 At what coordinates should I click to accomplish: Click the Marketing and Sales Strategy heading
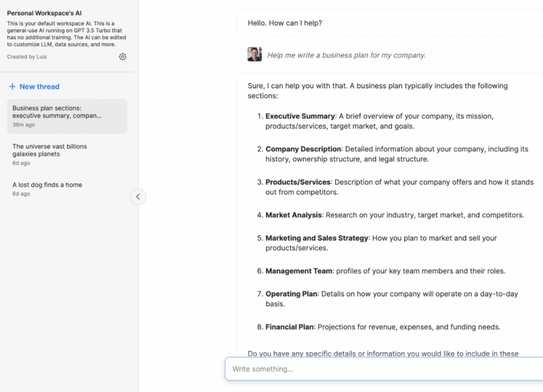(x=317, y=238)
